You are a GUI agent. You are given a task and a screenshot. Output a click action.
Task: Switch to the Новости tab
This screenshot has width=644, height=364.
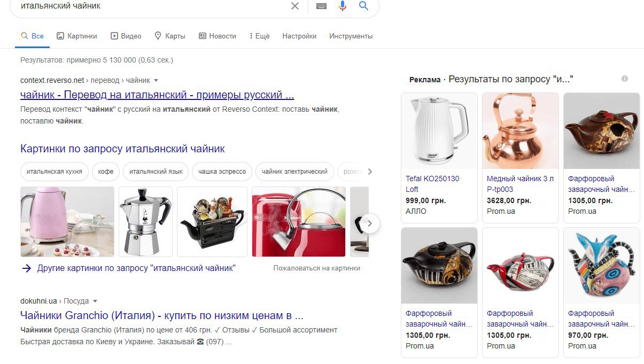[218, 36]
